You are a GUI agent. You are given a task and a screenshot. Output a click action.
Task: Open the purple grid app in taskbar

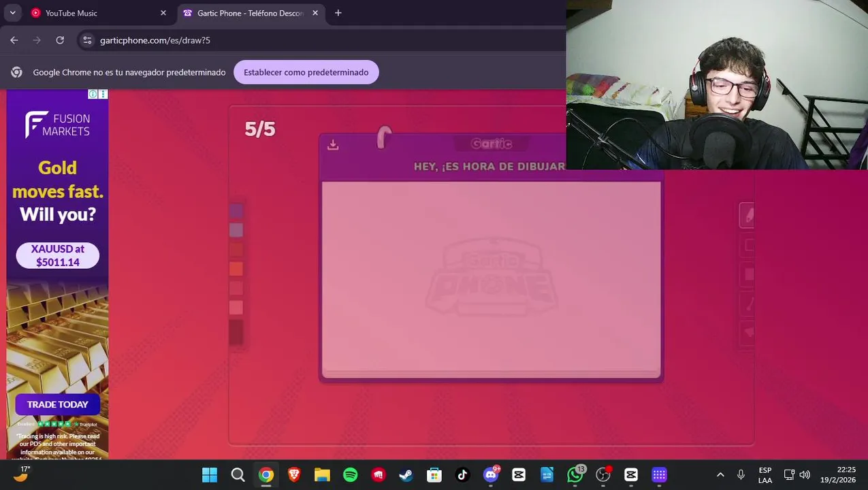pos(659,475)
